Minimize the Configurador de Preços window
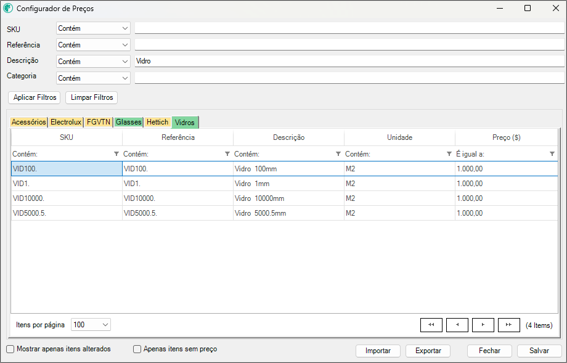The image size is (567, 363). [x=500, y=8]
